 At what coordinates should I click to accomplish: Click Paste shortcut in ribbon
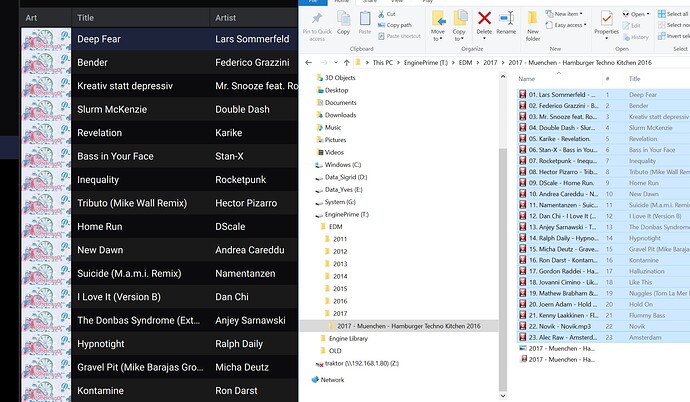[399, 36]
